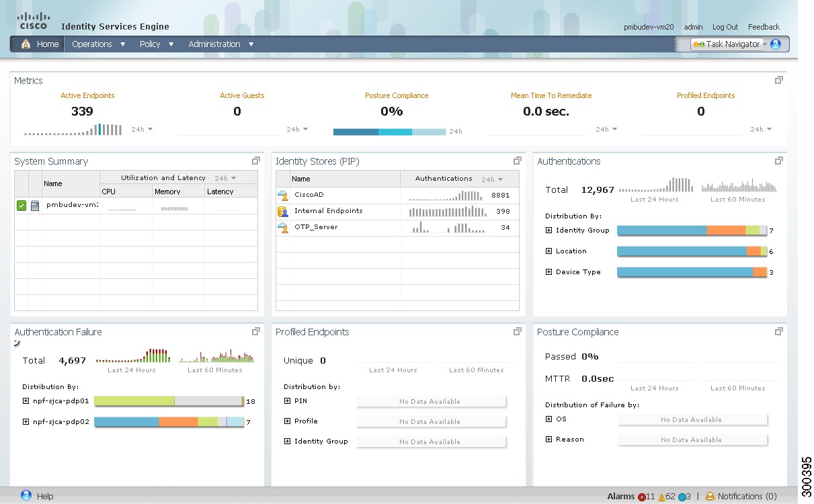Expand Identity Group under Authentications

click(548, 230)
